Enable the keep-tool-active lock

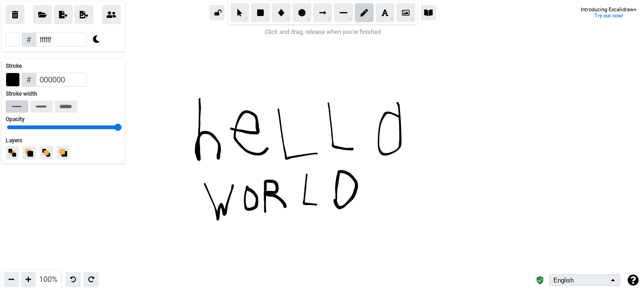217,13
